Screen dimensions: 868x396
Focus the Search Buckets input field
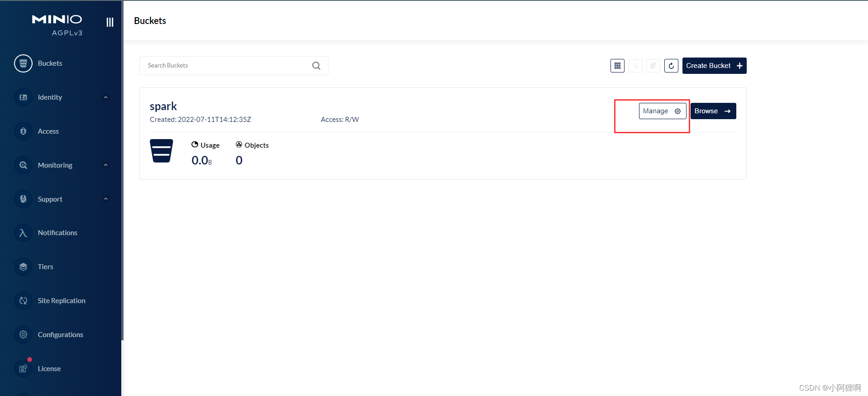tap(234, 66)
